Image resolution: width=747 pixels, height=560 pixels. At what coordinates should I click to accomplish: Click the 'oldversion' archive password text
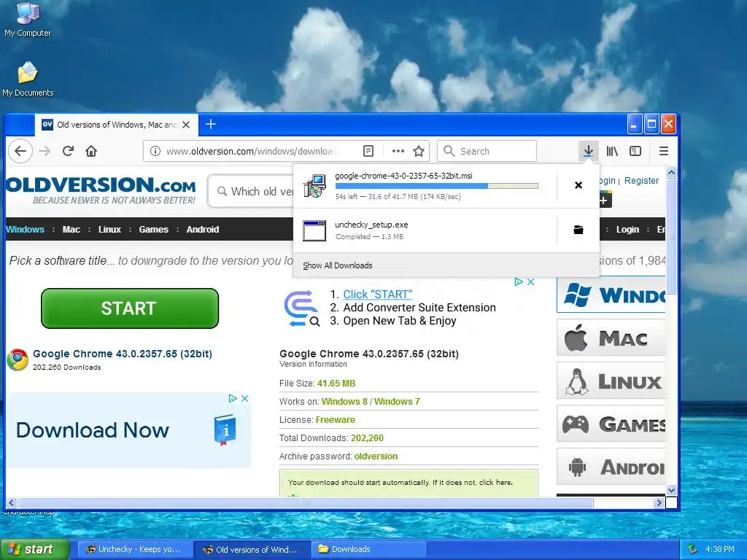[376, 456]
